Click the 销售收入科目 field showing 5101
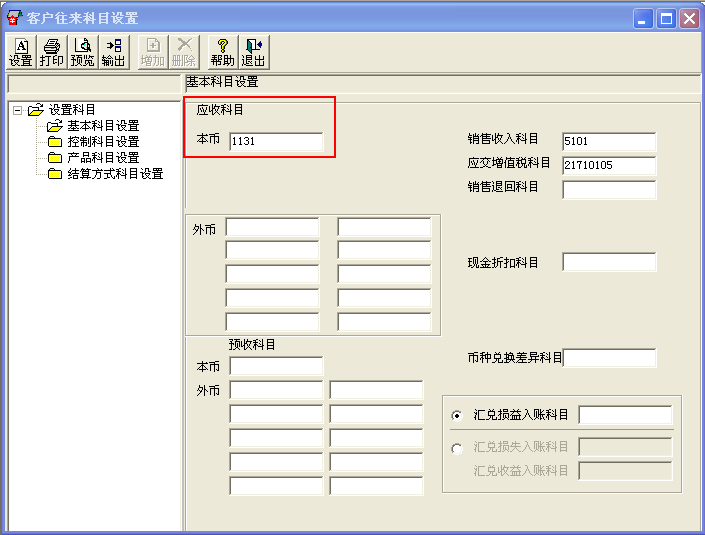This screenshot has width=705, height=535. point(609,141)
